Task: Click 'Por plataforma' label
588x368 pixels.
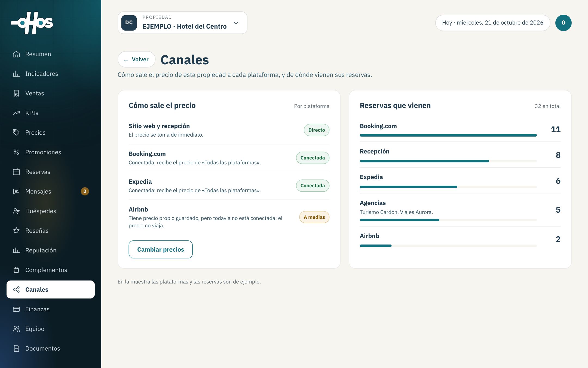Action: pyautogui.click(x=312, y=106)
